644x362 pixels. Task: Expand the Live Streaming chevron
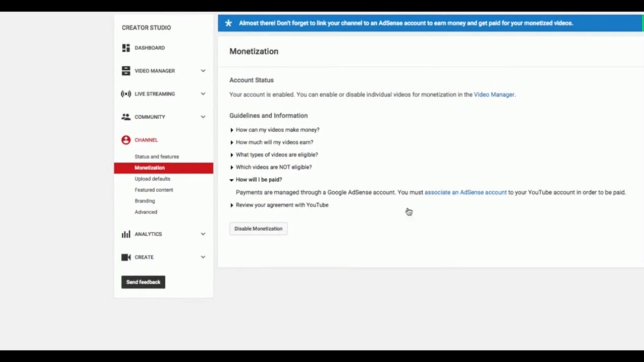[x=203, y=94]
